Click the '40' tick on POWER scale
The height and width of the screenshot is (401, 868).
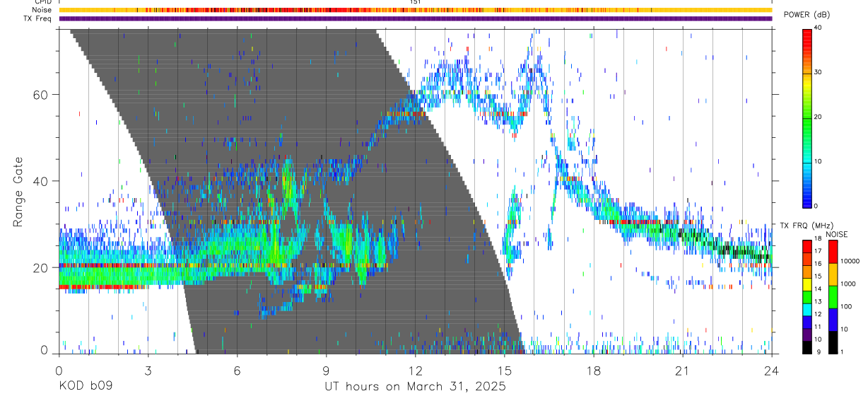819,28
